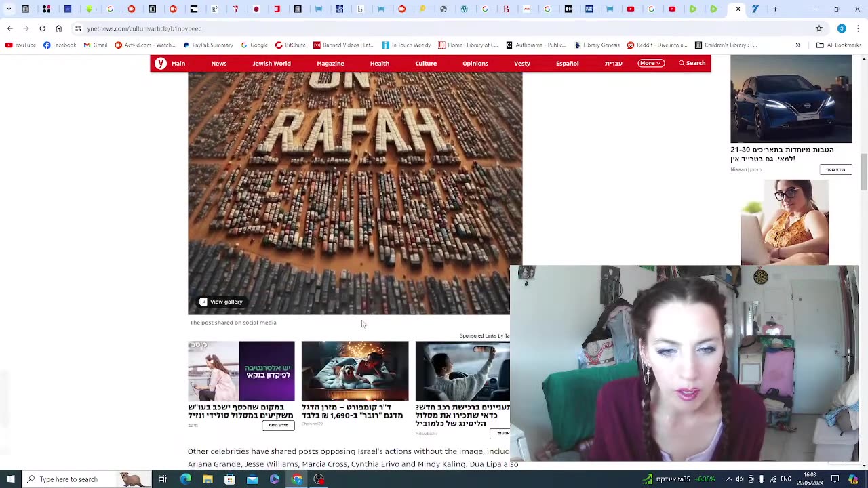This screenshot has width=868, height=488.
Task: Open the site Search button
Action: click(x=692, y=63)
